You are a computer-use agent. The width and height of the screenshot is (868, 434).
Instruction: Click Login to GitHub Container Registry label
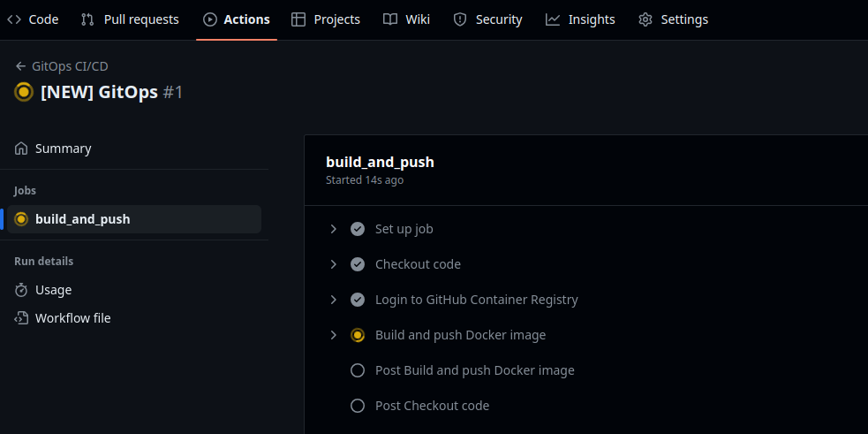point(477,300)
